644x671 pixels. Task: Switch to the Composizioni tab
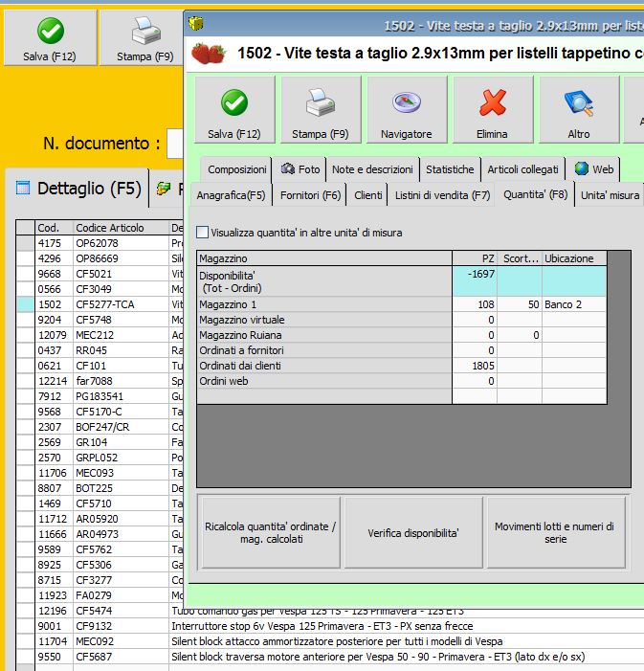click(237, 169)
